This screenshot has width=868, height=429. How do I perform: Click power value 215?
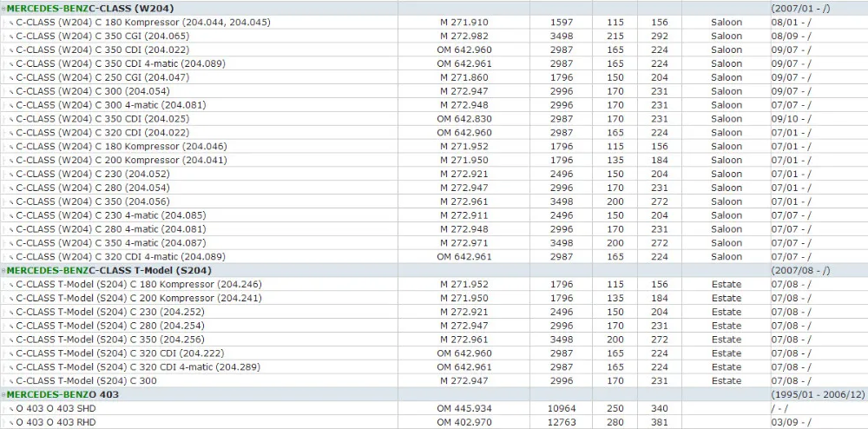coord(615,36)
